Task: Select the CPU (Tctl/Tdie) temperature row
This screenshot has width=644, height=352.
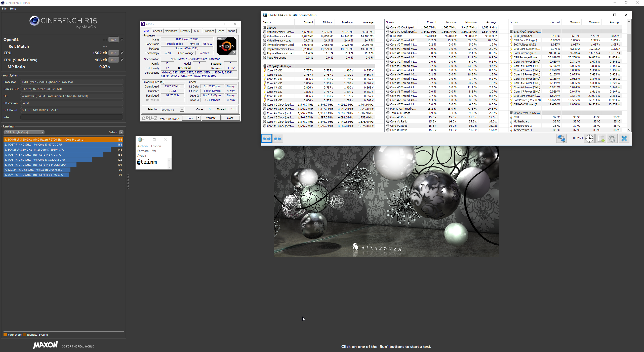Action: point(566,36)
